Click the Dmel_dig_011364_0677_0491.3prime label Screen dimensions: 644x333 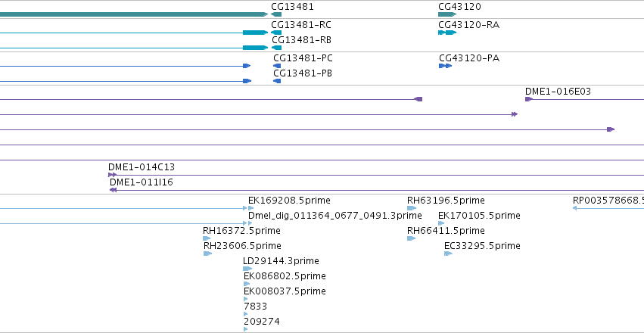(334, 216)
